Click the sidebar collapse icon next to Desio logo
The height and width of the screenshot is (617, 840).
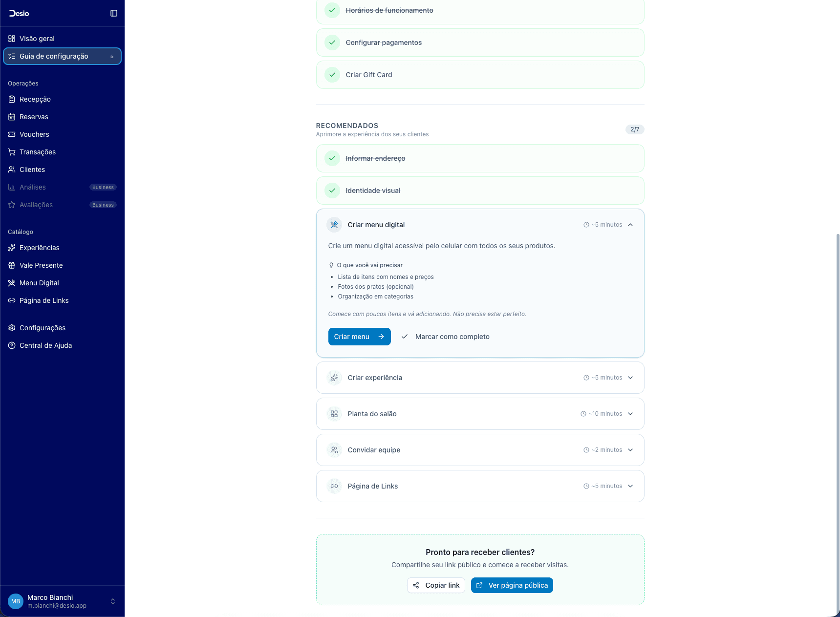114,13
